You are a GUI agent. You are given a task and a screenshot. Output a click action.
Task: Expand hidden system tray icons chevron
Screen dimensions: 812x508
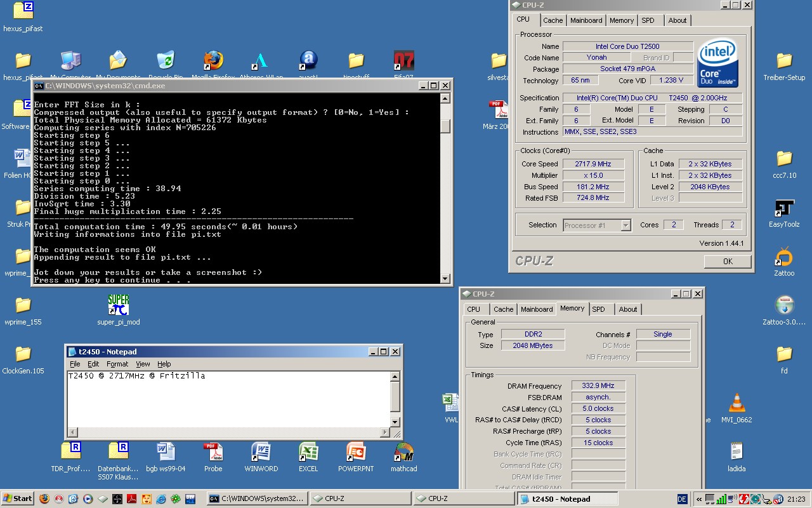699,499
